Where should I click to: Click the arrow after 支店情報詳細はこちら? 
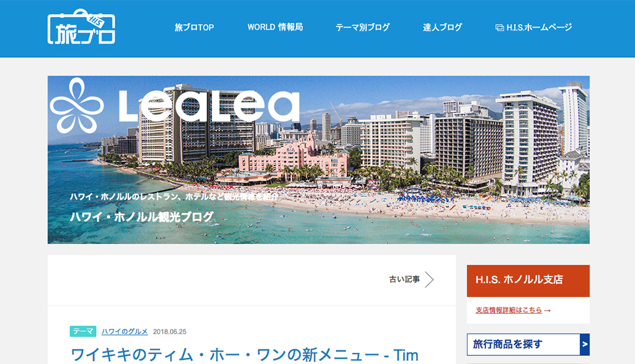pyautogui.click(x=547, y=311)
